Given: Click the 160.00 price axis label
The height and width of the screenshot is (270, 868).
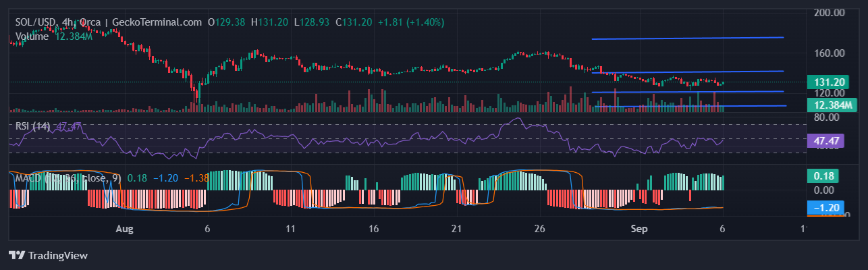Looking at the screenshot, I should click(830, 53).
